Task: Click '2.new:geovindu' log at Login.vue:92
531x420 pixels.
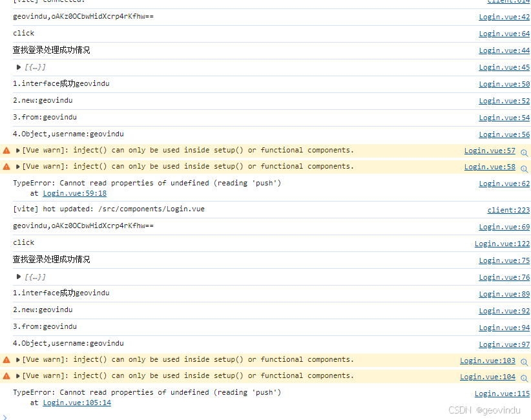Action: 43,310
